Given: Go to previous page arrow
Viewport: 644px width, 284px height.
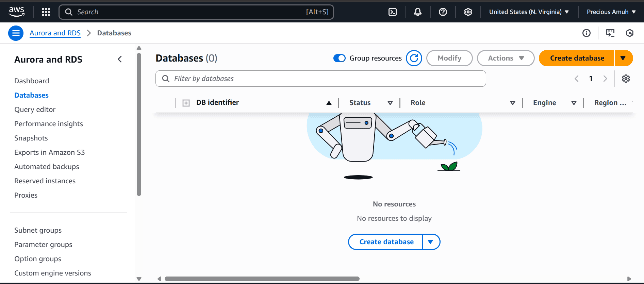Looking at the screenshot, I should pos(577,79).
